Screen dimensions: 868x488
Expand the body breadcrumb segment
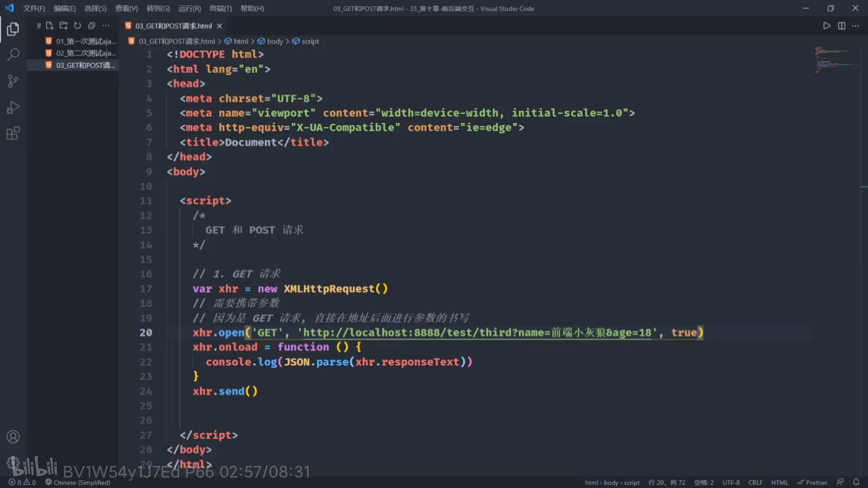[x=274, y=41]
